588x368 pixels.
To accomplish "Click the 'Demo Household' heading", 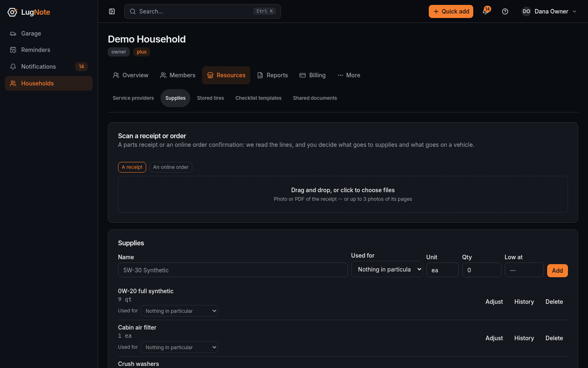I will coord(147,39).
